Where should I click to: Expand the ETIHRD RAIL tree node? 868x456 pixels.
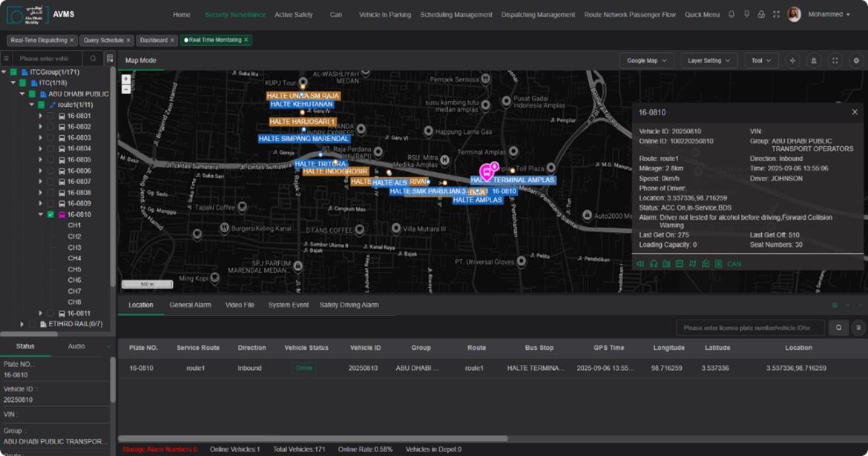[22, 324]
